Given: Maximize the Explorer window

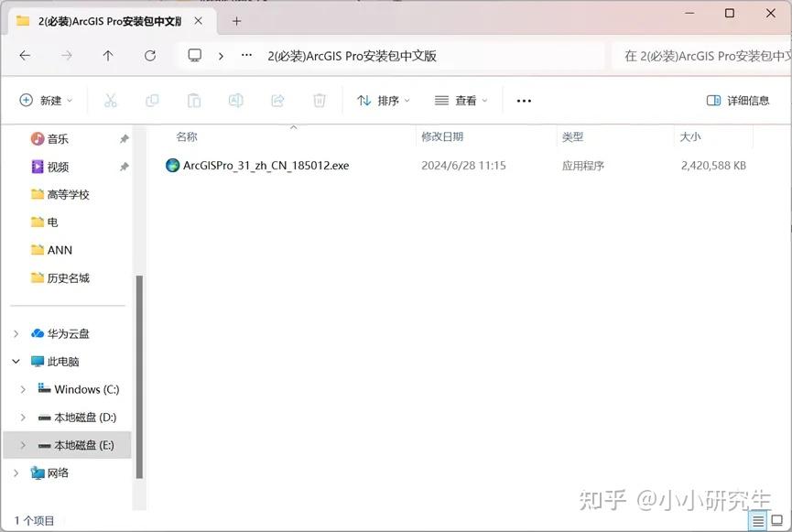Looking at the screenshot, I should 730,13.
